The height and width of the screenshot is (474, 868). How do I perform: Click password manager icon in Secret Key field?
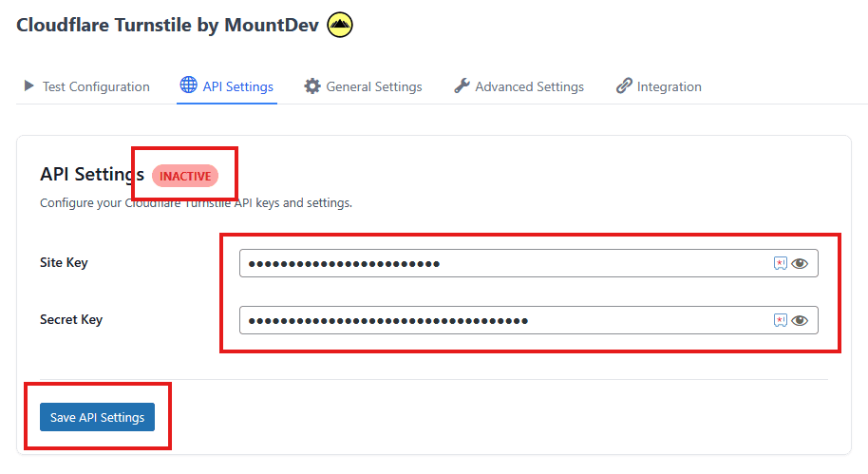780,320
